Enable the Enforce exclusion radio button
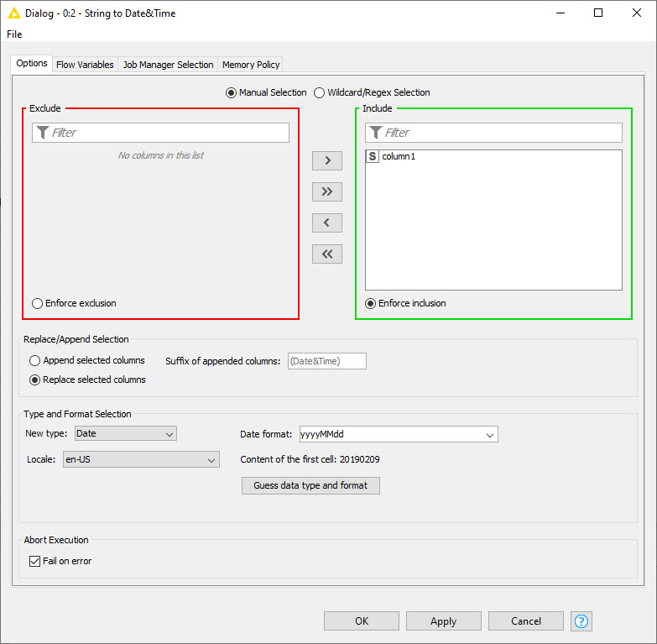Image resolution: width=657 pixels, height=644 pixels. pyautogui.click(x=37, y=303)
